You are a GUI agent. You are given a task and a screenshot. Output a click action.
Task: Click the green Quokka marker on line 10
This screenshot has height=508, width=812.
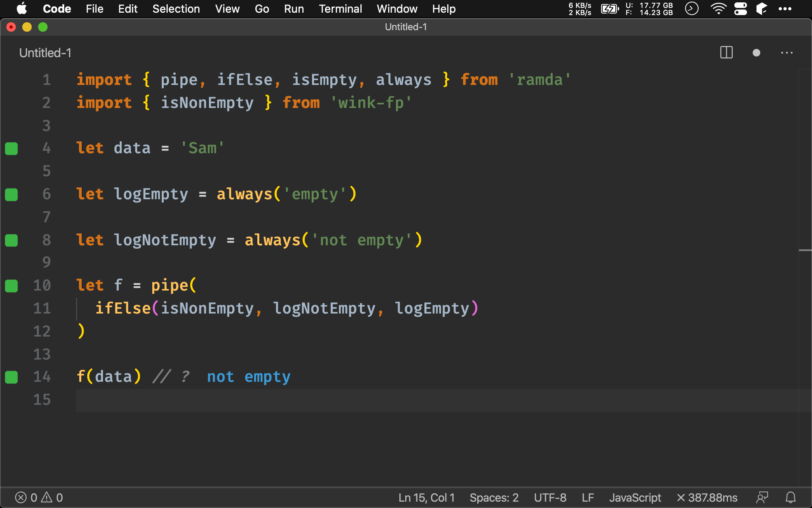click(11, 286)
